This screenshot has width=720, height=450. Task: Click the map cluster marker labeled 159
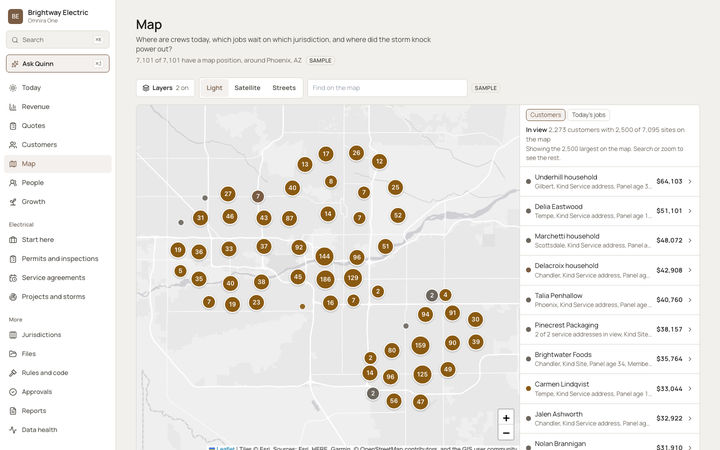[420, 345]
